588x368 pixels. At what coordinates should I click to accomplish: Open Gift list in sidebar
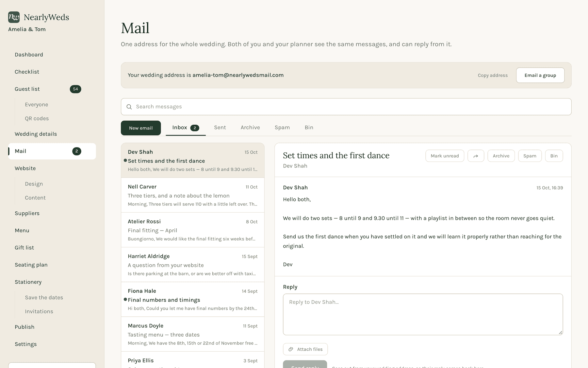point(52,248)
